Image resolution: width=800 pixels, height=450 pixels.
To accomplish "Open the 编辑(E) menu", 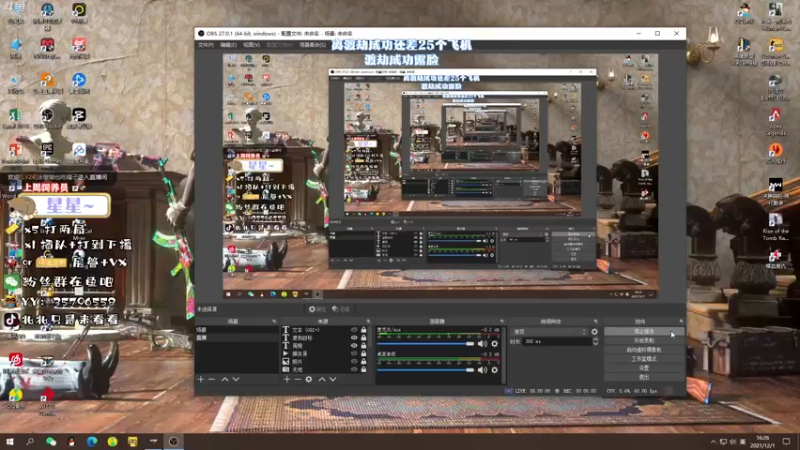I will point(228,45).
